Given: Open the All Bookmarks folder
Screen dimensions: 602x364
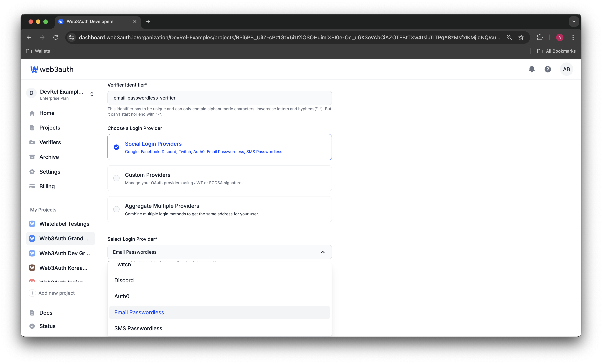Looking at the screenshot, I should [x=556, y=51].
